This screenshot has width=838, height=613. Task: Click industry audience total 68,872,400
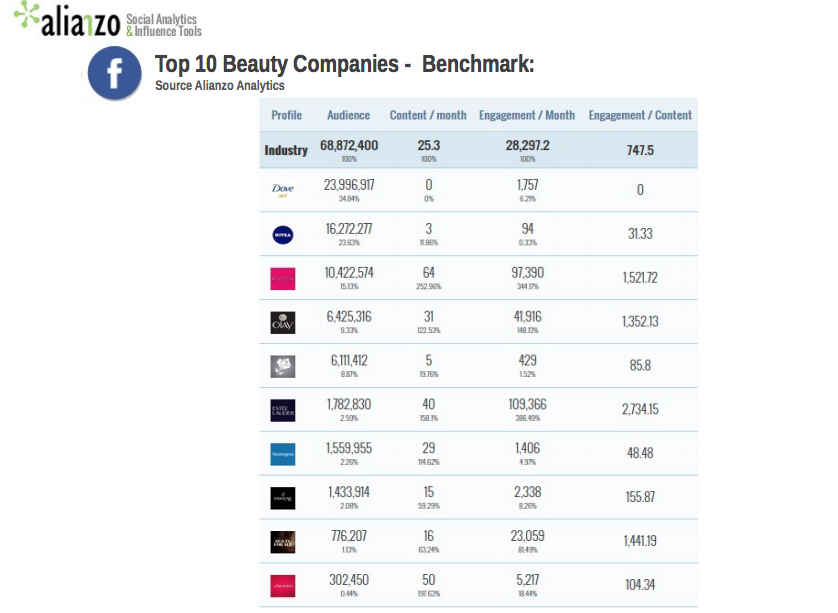tap(349, 145)
